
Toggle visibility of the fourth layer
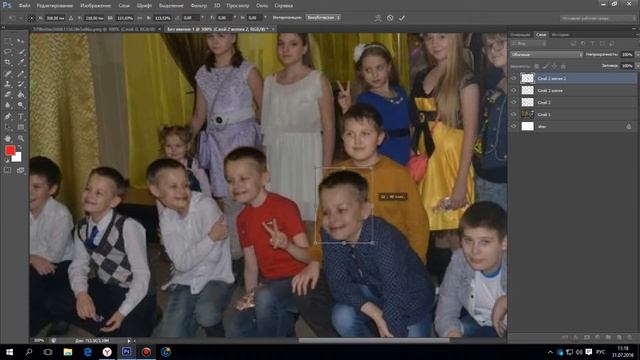point(513,114)
